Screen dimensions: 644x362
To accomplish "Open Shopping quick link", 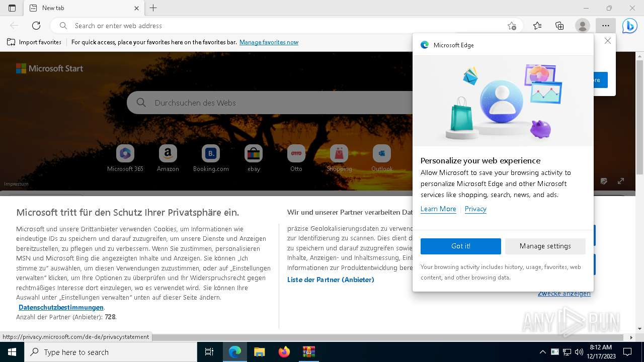I will pyautogui.click(x=339, y=158).
